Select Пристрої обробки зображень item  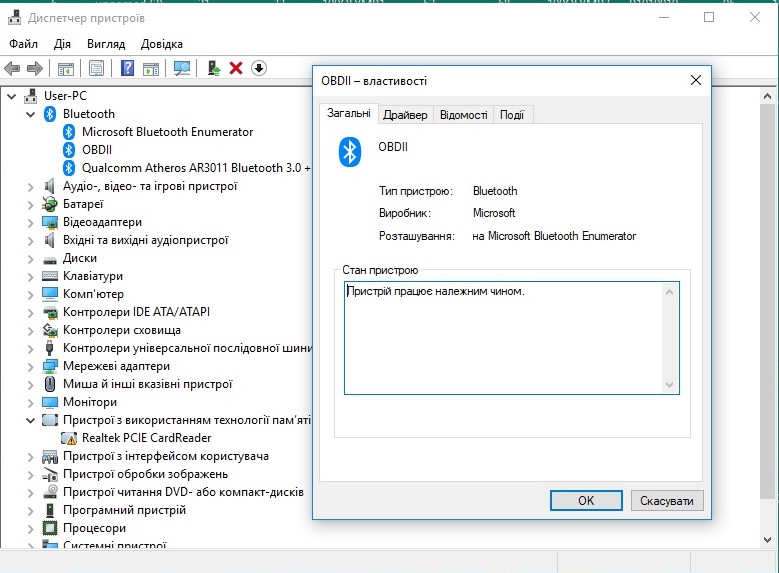coord(146,474)
